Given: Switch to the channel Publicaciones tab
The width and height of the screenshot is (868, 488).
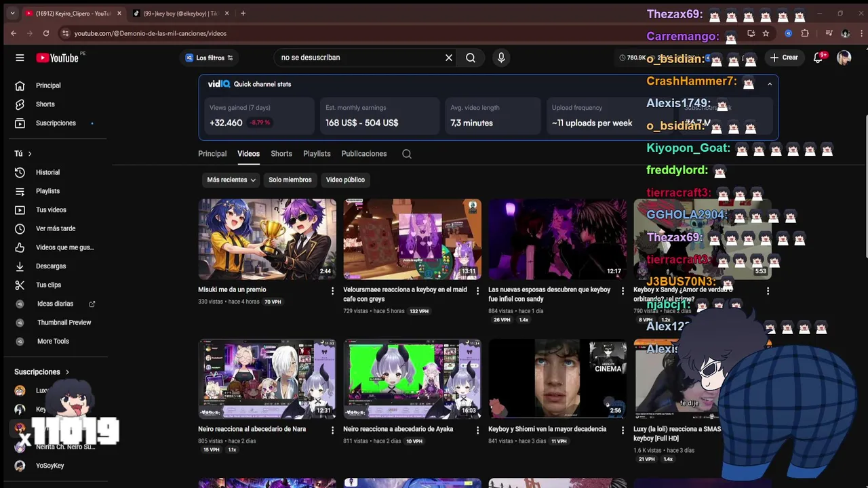Looking at the screenshot, I should (364, 154).
